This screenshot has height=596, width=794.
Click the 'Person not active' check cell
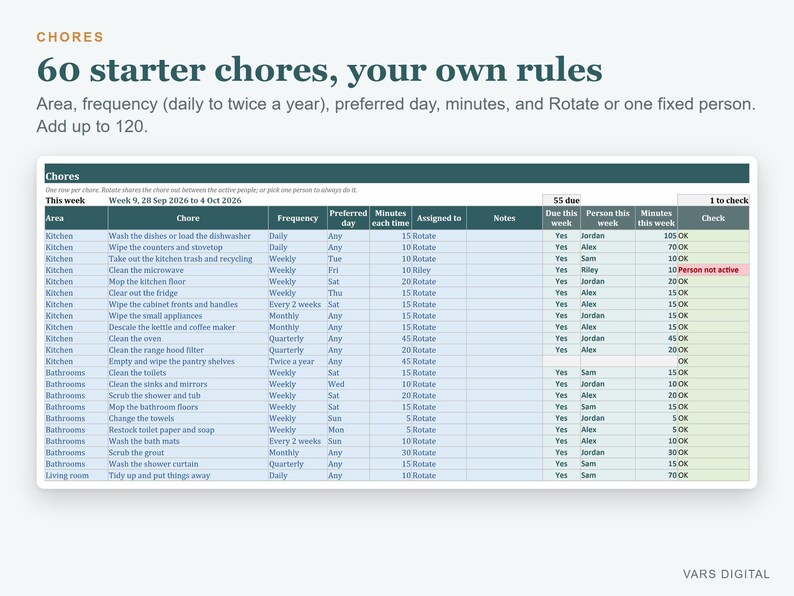(x=713, y=270)
